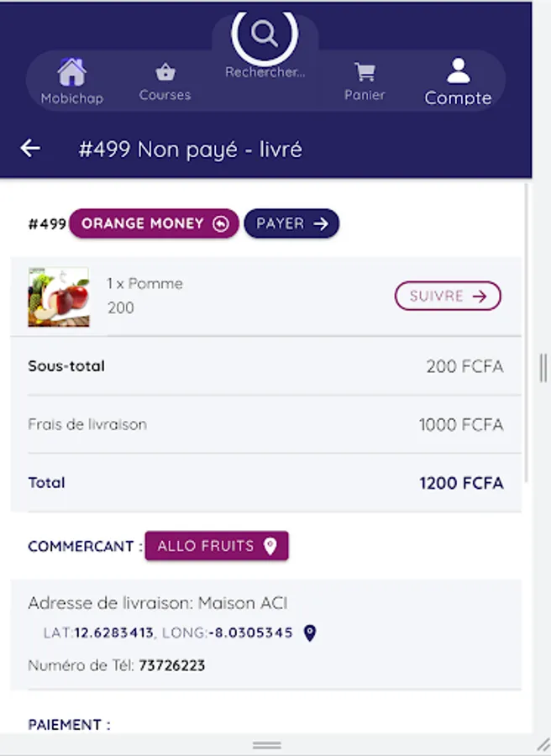This screenshot has height=756, width=551.
Task: Click the PAYER button
Action: tap(291, 223)
